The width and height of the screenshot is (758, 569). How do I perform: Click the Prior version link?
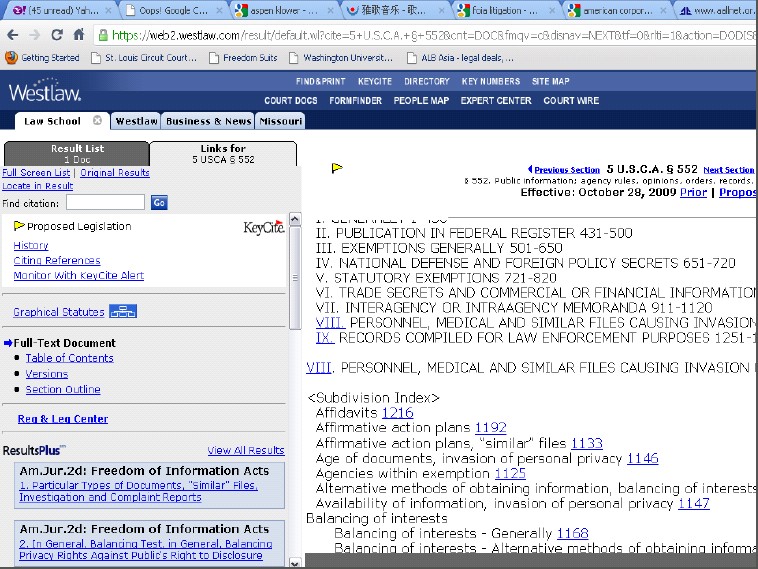[x=693, y=192]
